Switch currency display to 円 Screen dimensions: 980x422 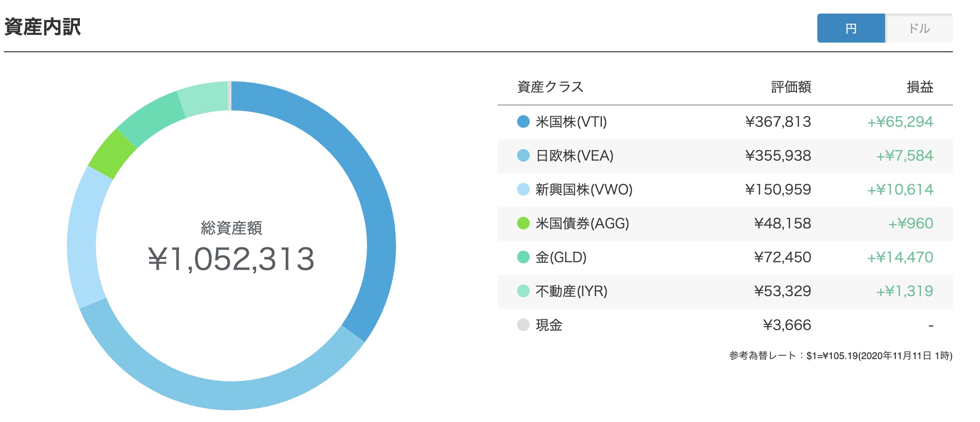tap(851, 28)
